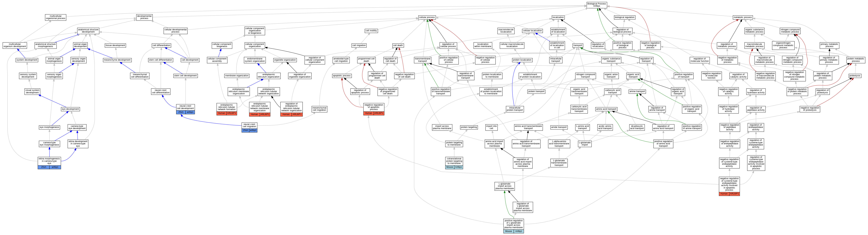Click the 'stem cell development' node
The image size is (868, 235).
186,76
